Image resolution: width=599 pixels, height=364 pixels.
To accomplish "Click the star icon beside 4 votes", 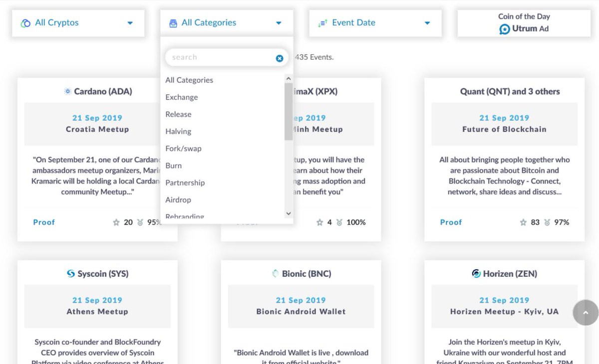I will [320, 222].
